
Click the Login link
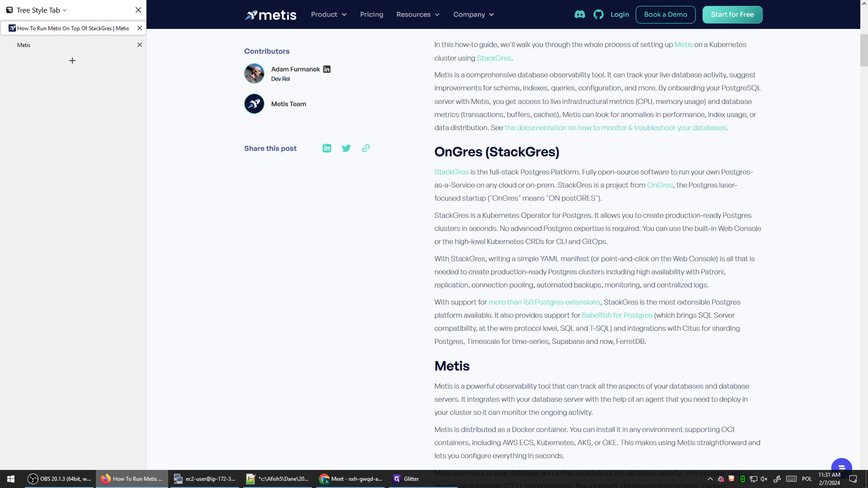(x=620, y=14)
